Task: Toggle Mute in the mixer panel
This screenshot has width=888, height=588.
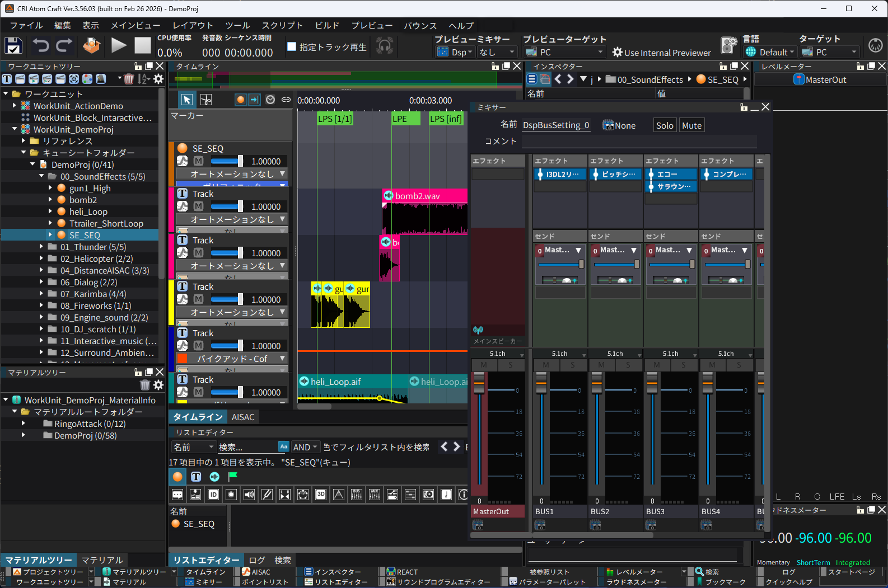Action: (x=691, y=125)
